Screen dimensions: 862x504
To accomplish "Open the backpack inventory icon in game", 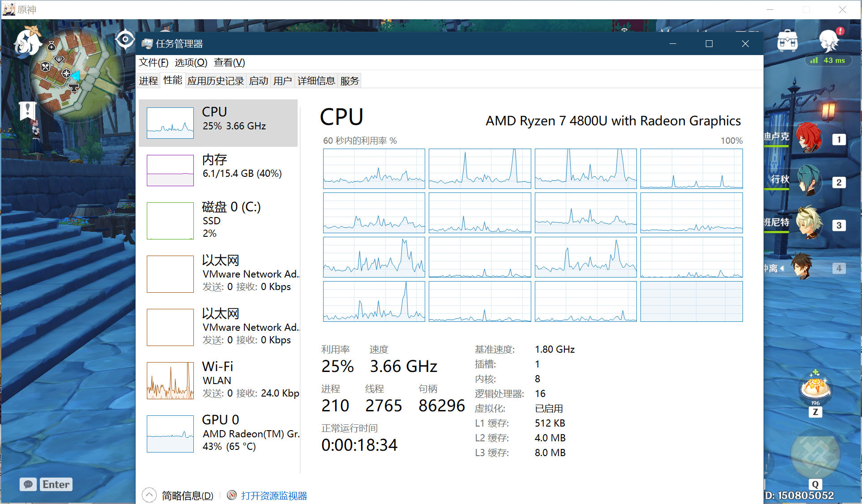I will click(x=787, y=41).
